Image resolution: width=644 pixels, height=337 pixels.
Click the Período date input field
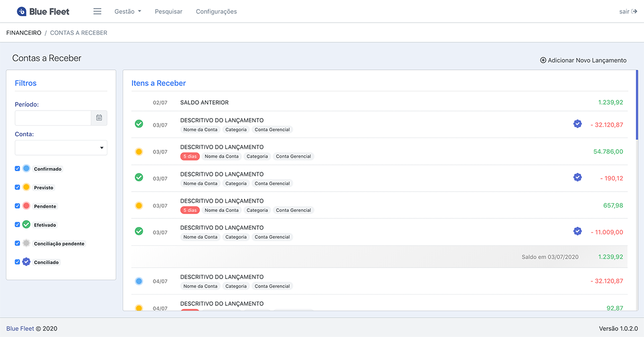53,118
